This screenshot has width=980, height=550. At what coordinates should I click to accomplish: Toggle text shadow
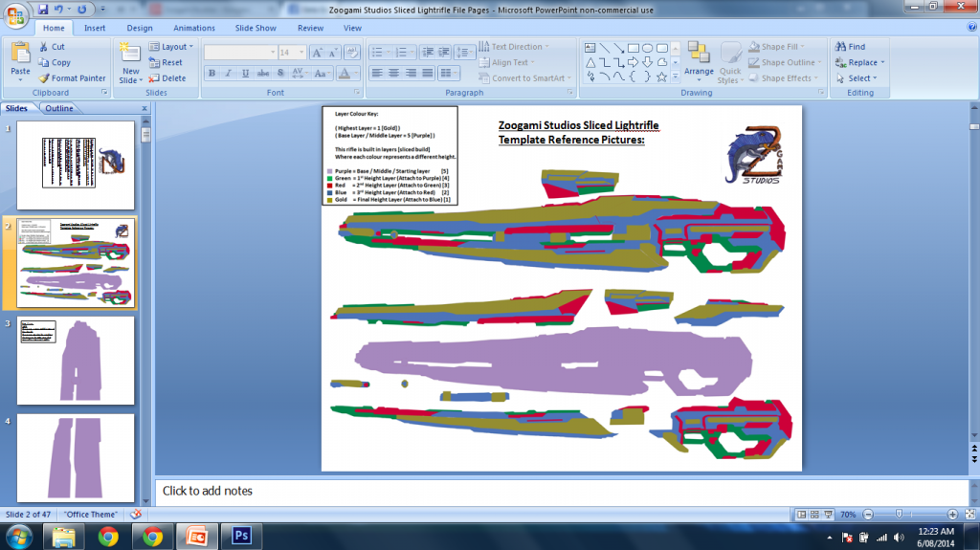[280, 73]
